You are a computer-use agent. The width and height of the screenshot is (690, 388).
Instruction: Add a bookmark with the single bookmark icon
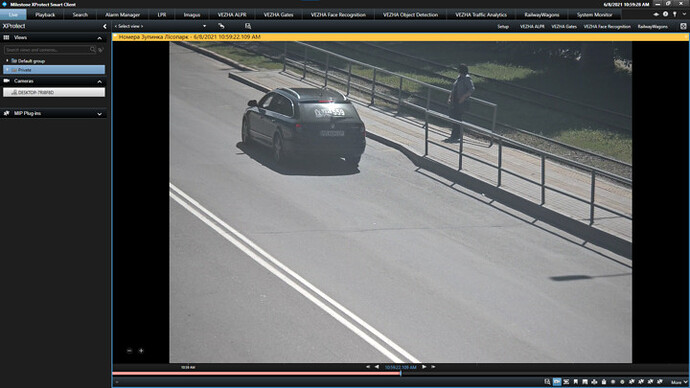coord(576,382)
